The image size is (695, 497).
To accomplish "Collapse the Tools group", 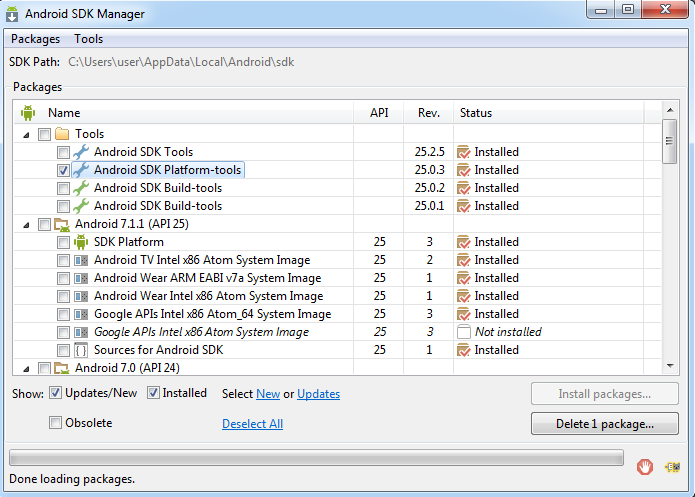I will (x=27, y=135).
